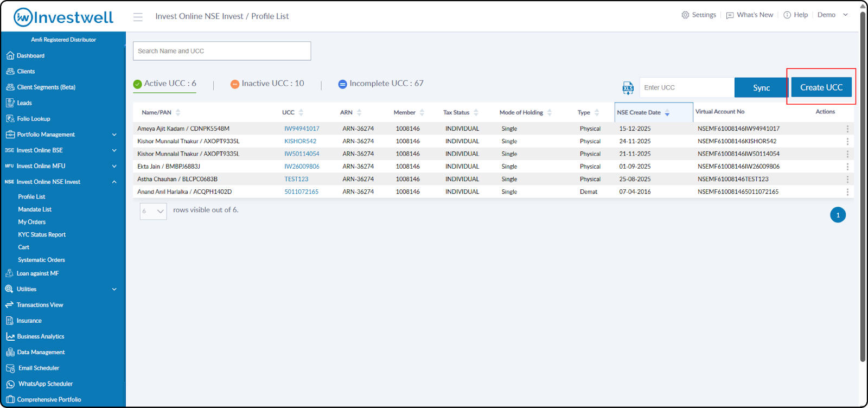The image size is (868, 408).
Task: Download the XLS export
Action: click(628, 88)
